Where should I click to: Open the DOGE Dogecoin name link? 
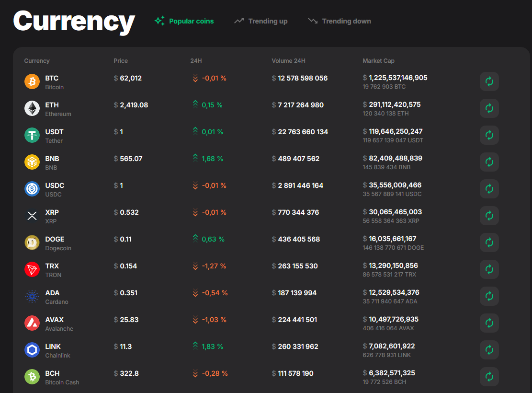[58, 243]
